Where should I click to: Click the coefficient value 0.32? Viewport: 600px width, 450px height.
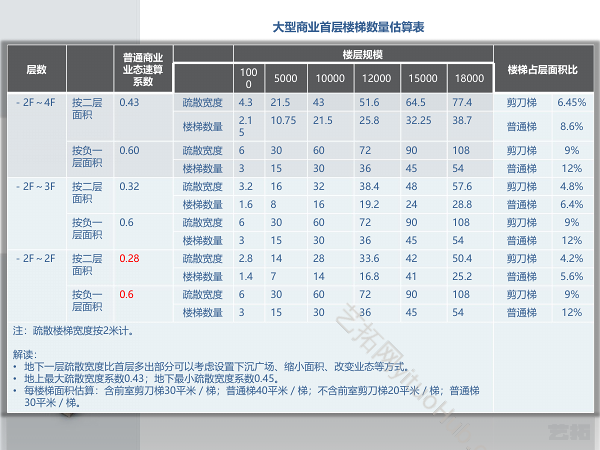coord(129,186)
